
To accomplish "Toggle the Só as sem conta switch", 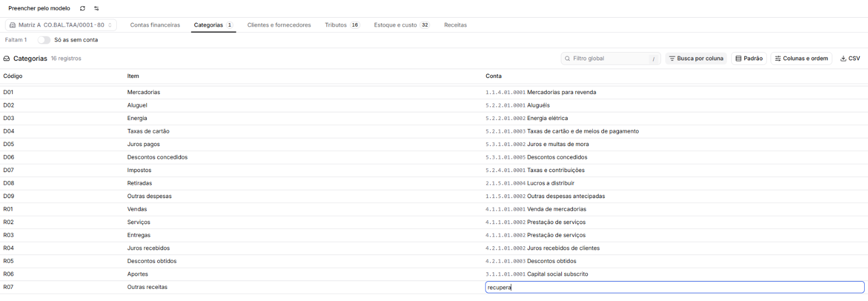I will pos(44,40).
